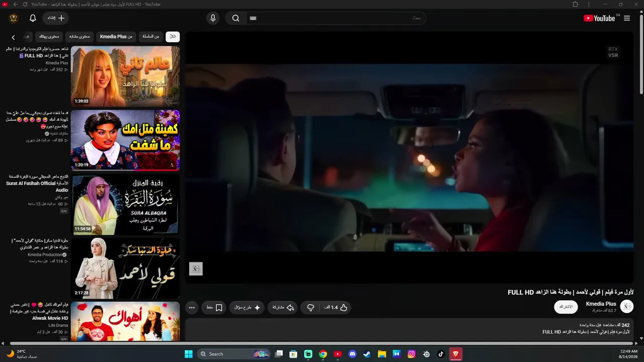Open the عالم تاني movie thumbnail
This screenshot has width=644, height=362.
click(125, 76)
